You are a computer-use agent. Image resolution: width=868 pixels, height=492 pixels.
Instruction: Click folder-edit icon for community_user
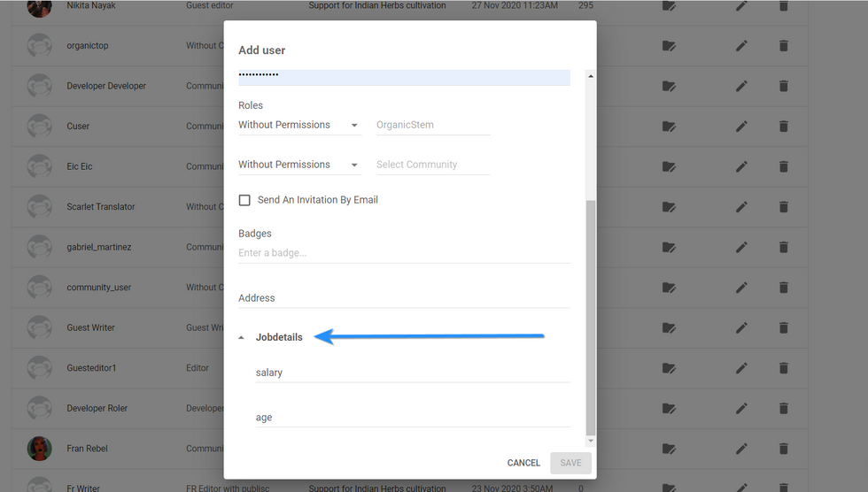click(x=669, y=288)
